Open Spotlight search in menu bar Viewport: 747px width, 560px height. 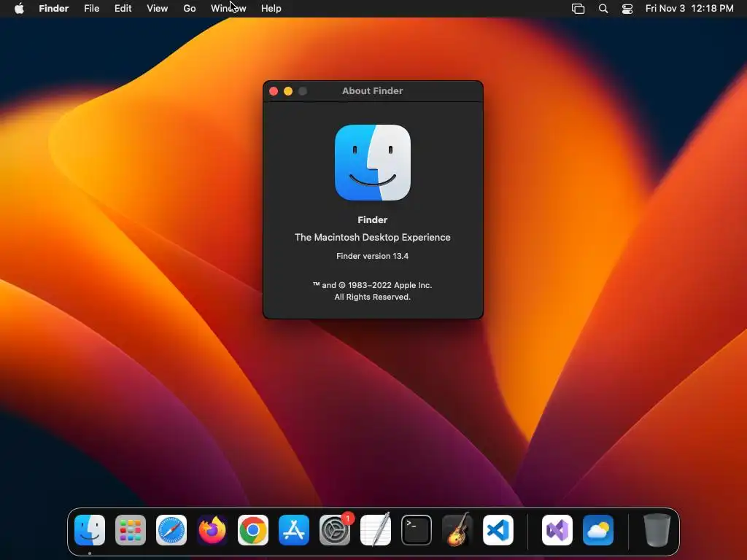click(x=603, y=9)
